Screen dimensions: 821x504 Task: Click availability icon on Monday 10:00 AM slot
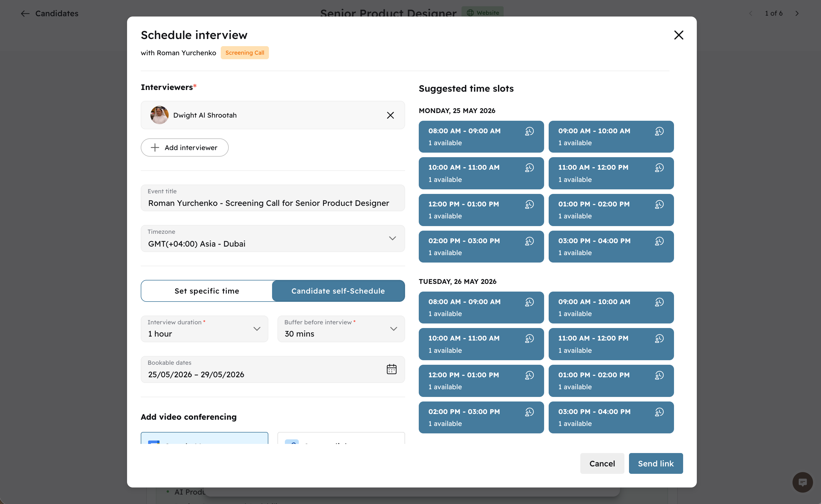point(529,168)
